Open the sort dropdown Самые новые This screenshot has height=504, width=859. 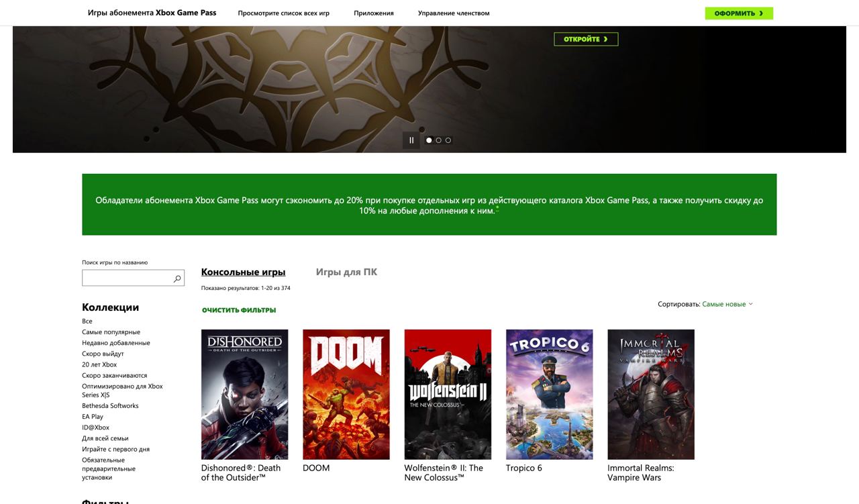[727, 304]
